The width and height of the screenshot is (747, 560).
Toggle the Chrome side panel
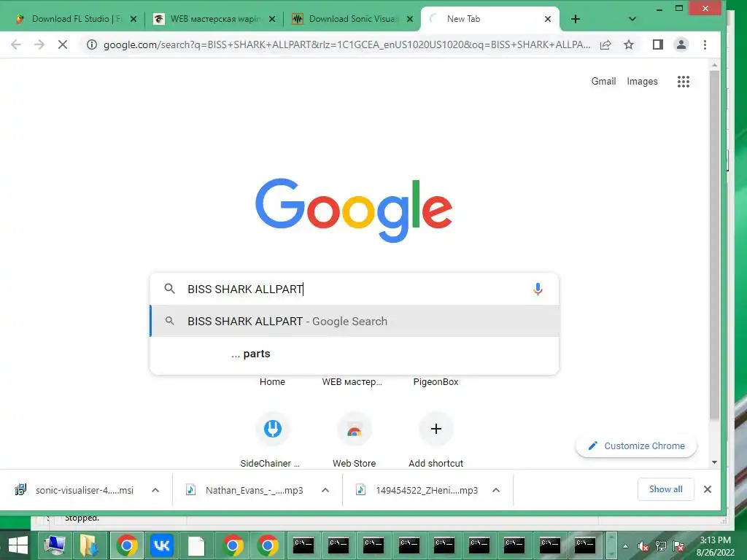(x=658, y=44)
